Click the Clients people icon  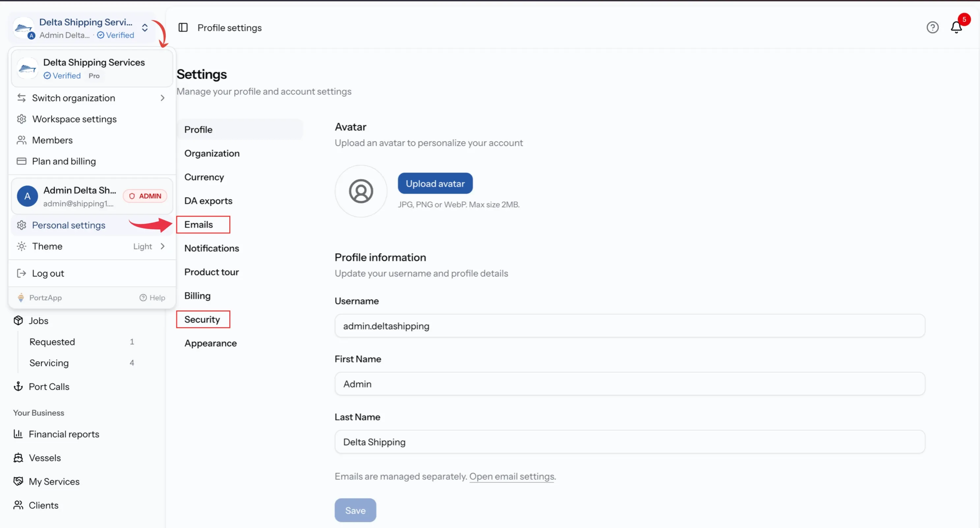click(18, 505)
